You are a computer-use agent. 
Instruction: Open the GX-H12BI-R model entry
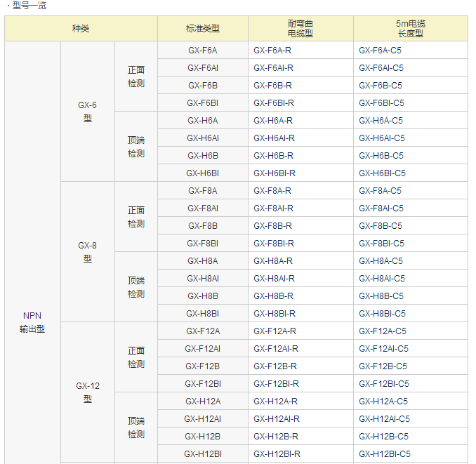click(x=277, y=454)
